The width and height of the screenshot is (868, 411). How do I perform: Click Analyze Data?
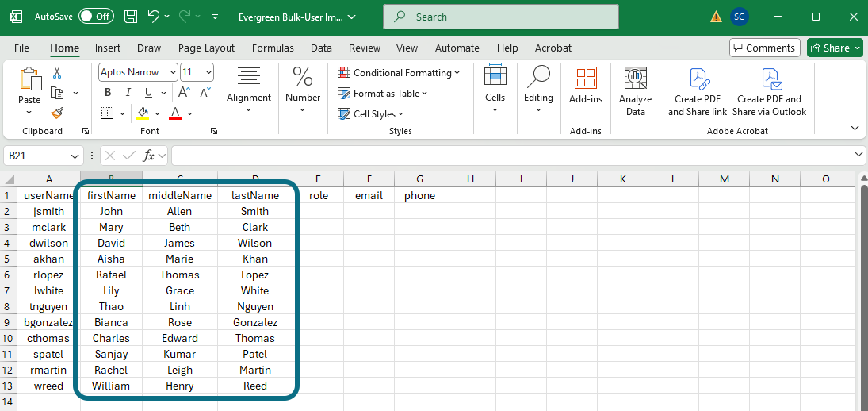(636, 91)
